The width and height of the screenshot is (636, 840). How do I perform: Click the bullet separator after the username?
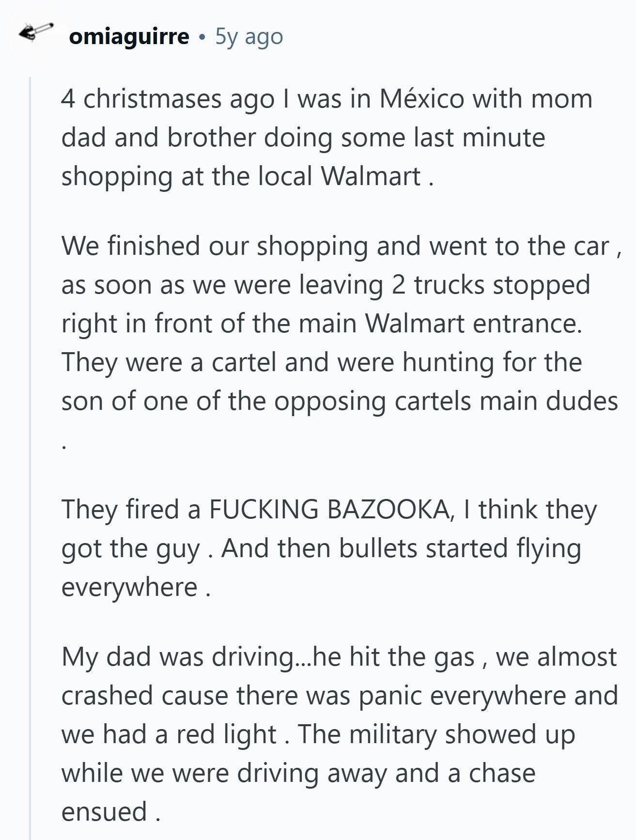click(x=202, y=37)
